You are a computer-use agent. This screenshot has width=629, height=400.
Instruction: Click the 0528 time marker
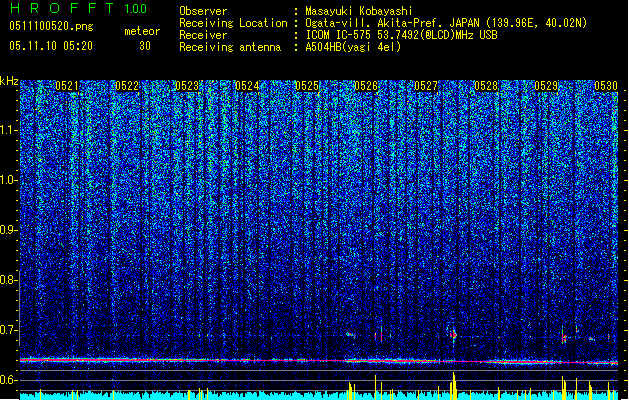pos(486,86)
